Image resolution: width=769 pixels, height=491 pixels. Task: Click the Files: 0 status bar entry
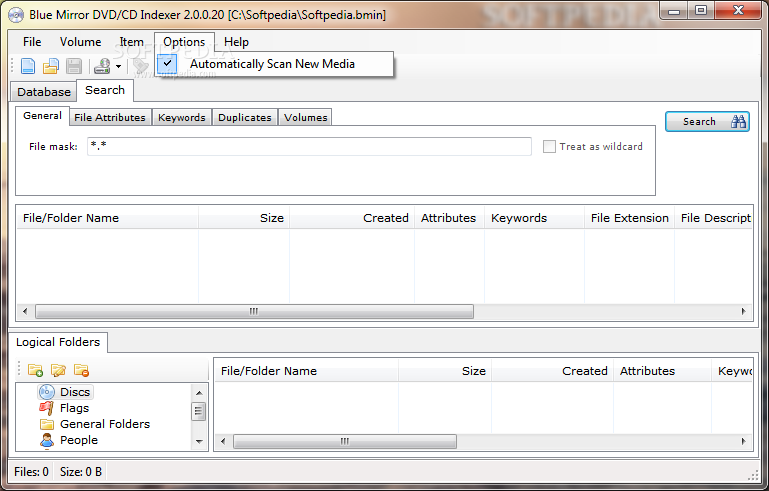coord(31,472)
